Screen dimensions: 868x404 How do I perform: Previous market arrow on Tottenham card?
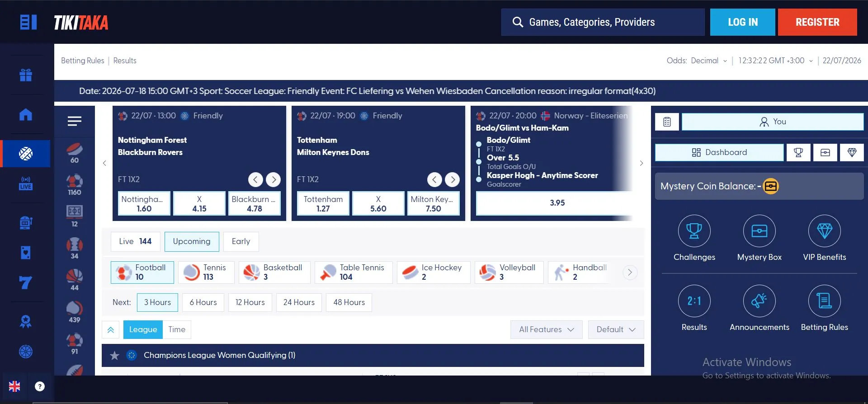pyautogui.click(x=434, y=180)
